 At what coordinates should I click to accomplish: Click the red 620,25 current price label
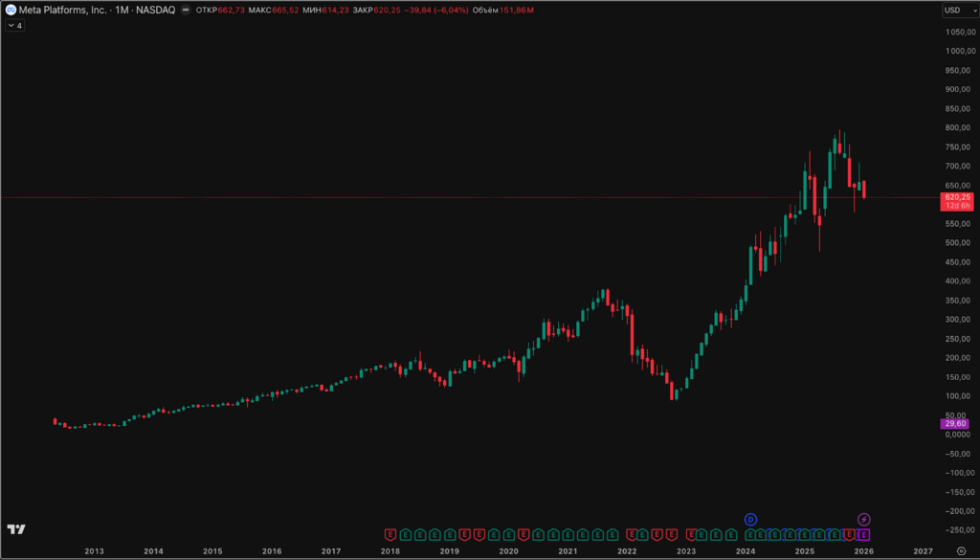957,196
